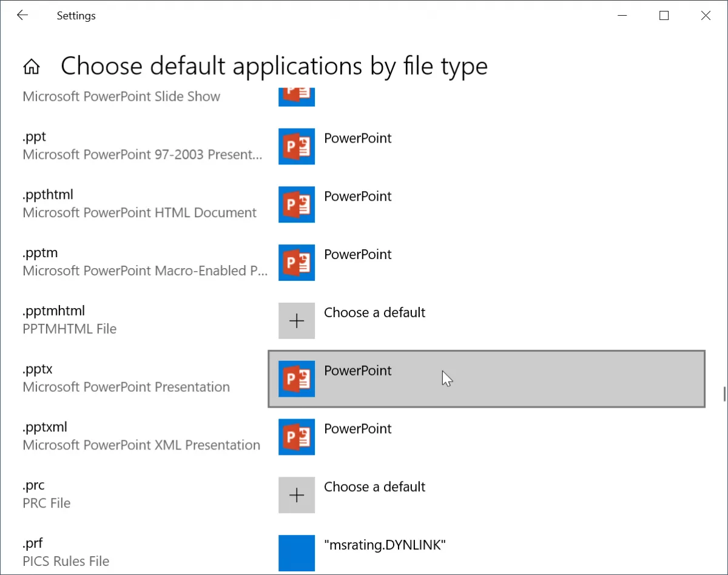
Task: Click PowerPoint icon for .pptxml
Action: click(x=297, y=437)
